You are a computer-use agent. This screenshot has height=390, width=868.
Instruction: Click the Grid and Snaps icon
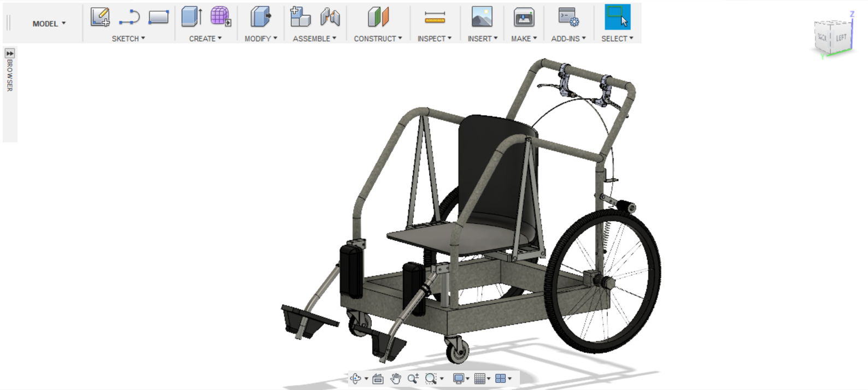pos(479,379)
